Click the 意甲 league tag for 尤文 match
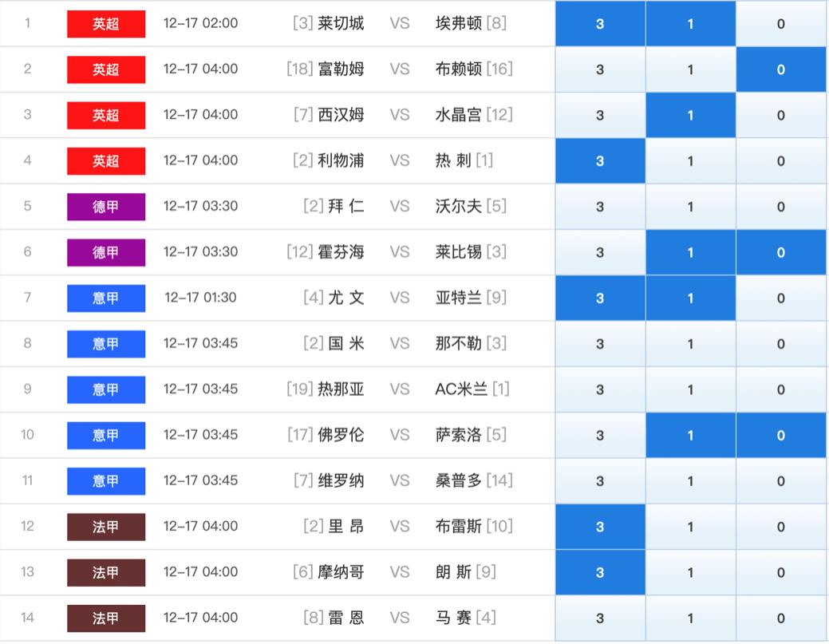 pos(106,298)
